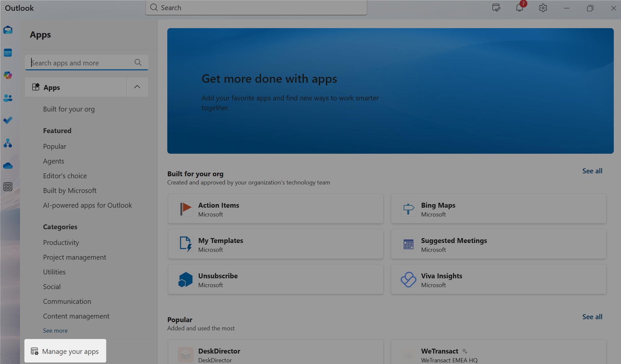This screenshot has width=621, height=364.
Task: Click the WeTransact app icon
Action: (x=409, y=355)
